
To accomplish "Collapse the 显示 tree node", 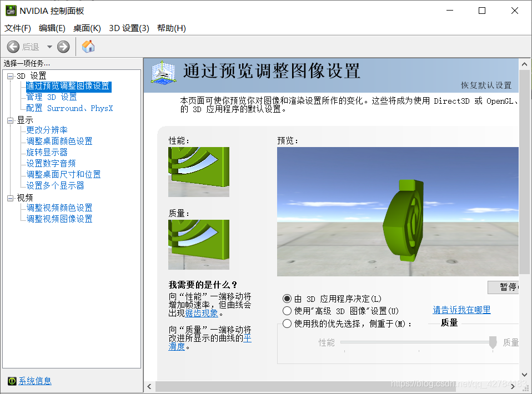I will tap(11, 120).
